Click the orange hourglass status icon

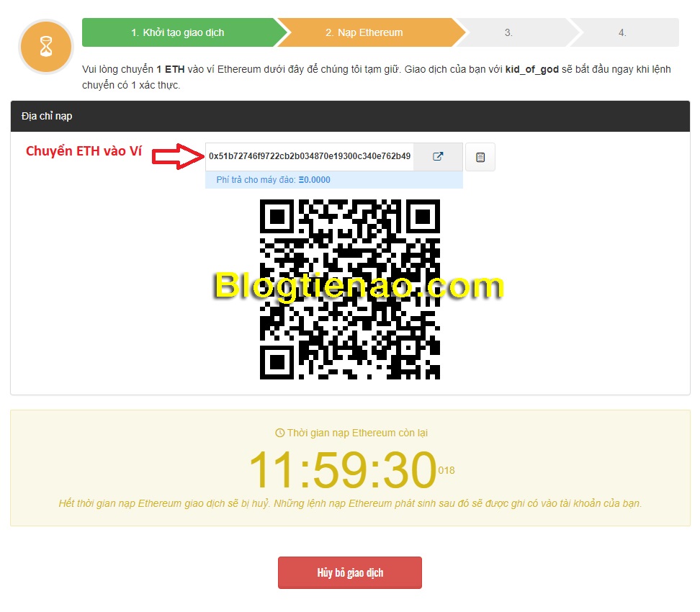coord(46,46)
